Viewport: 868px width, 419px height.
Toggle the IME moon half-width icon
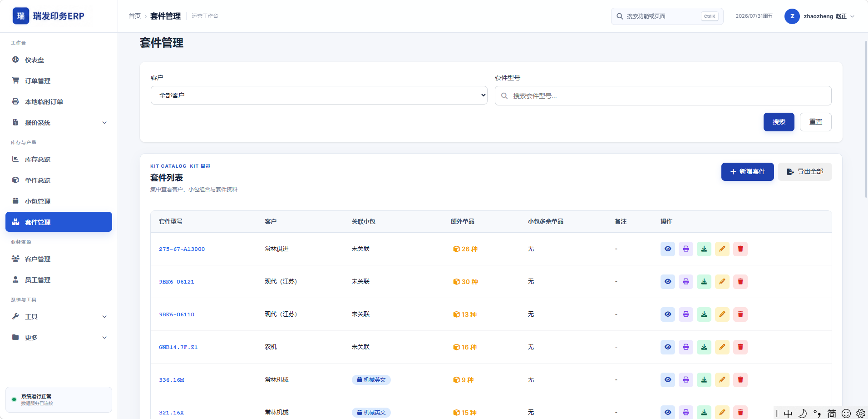coord(803,414)
